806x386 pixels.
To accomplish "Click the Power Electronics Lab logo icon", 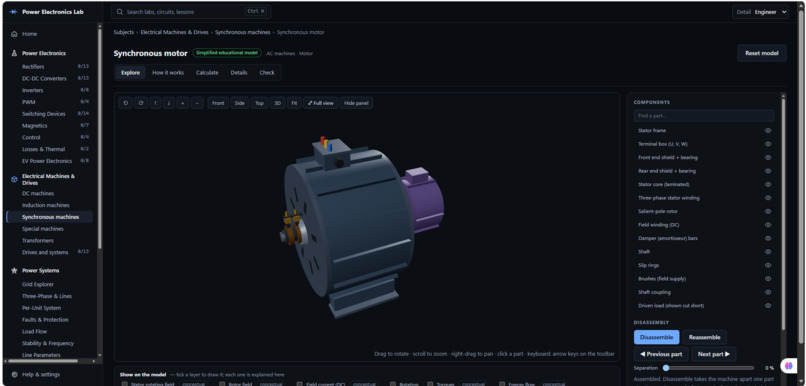I will (14, 12).
